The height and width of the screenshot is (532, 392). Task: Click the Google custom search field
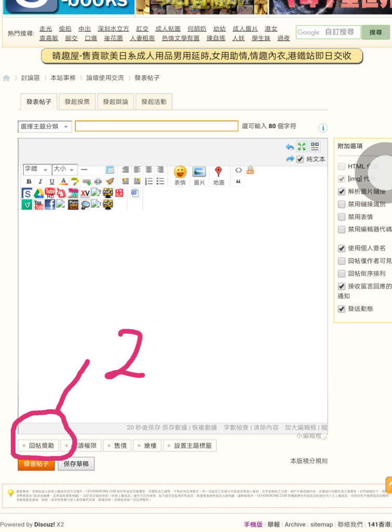(x=328, y=32)
